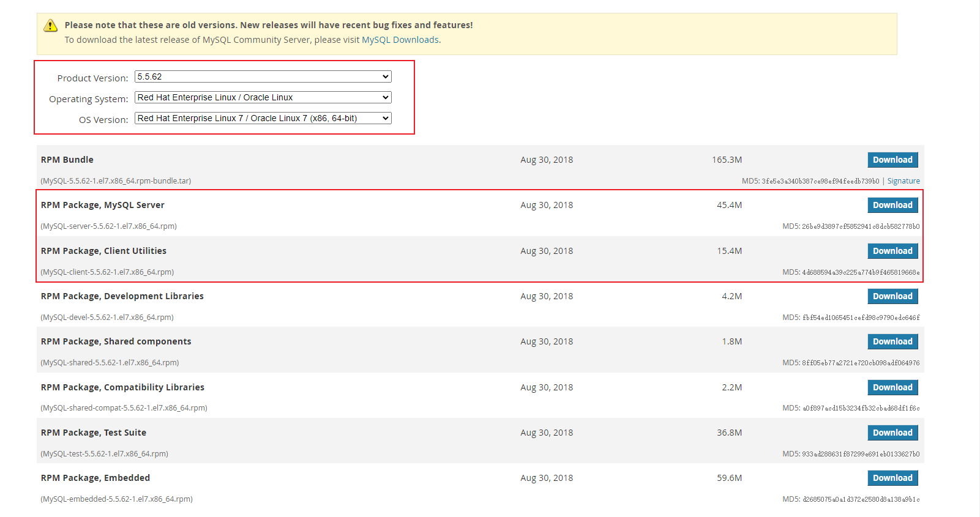
Task: Download the MySQL Server RPM package
Action: pos(892,205)
